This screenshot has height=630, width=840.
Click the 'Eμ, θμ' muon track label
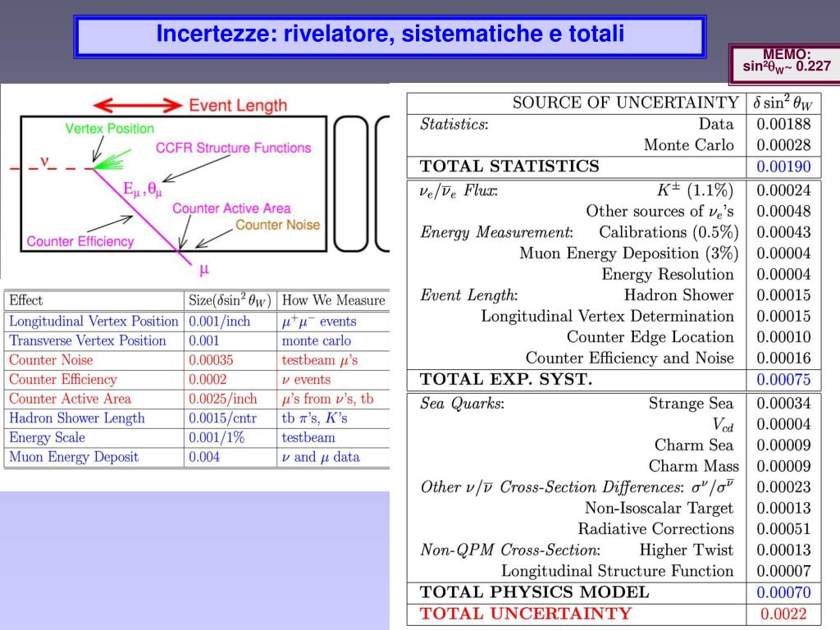click(x=143, y=189)
